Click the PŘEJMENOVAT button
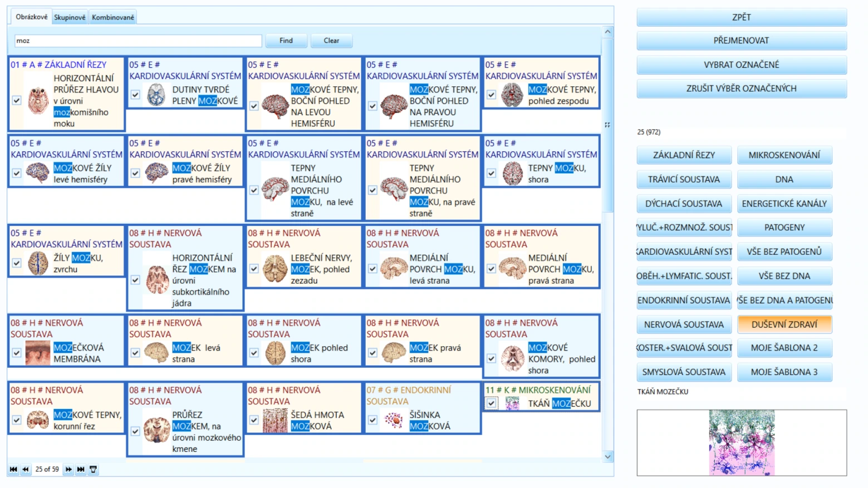 click(742, 41)
